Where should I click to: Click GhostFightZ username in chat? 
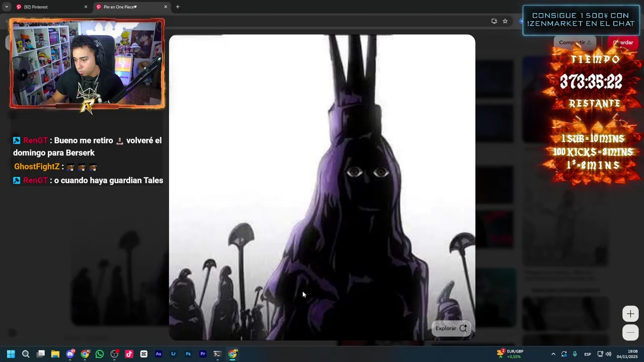click(x=37, y=166)
